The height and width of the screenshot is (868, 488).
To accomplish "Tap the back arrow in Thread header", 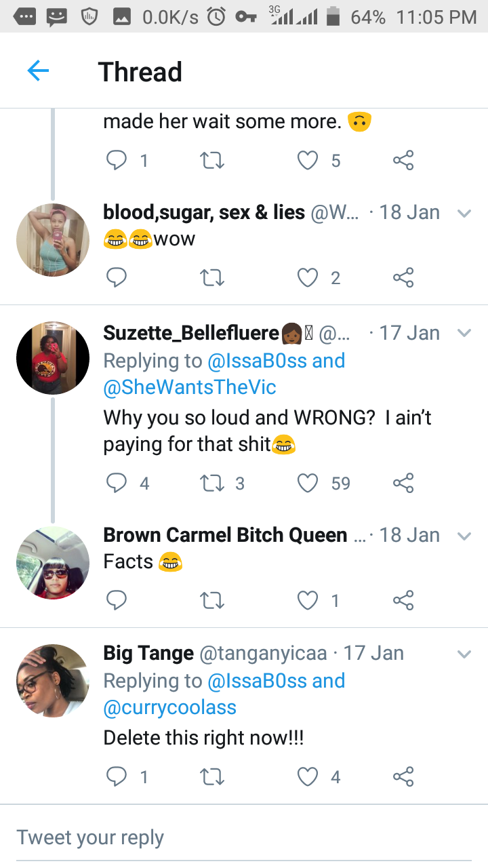I will click(x=38, y=71).
